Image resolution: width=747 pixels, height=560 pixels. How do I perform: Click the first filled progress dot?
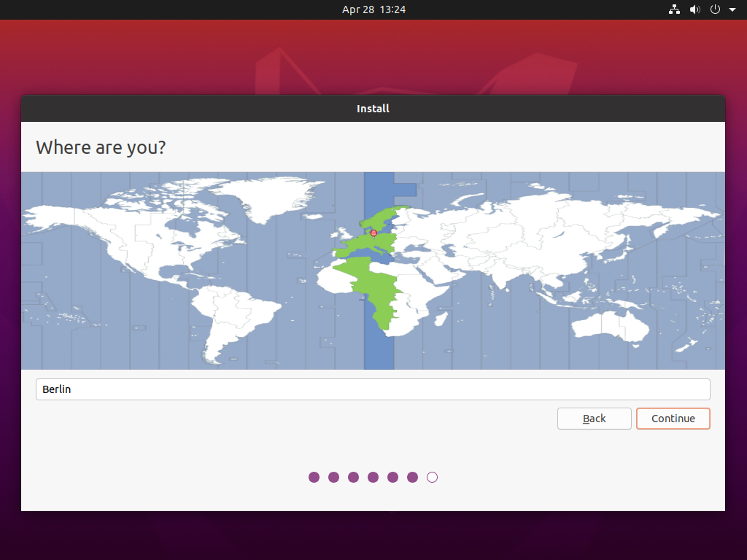tap(314, 477)
